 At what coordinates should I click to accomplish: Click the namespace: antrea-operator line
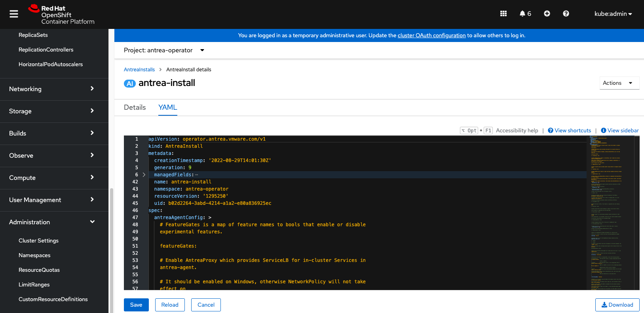pos(191,189)
